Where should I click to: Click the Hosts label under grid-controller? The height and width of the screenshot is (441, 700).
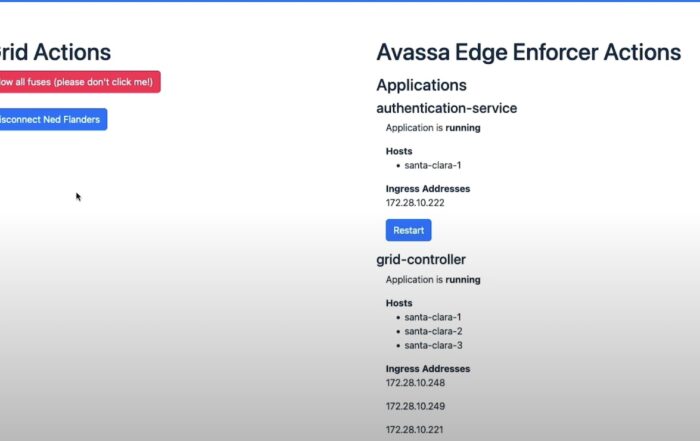pos(399,303)
